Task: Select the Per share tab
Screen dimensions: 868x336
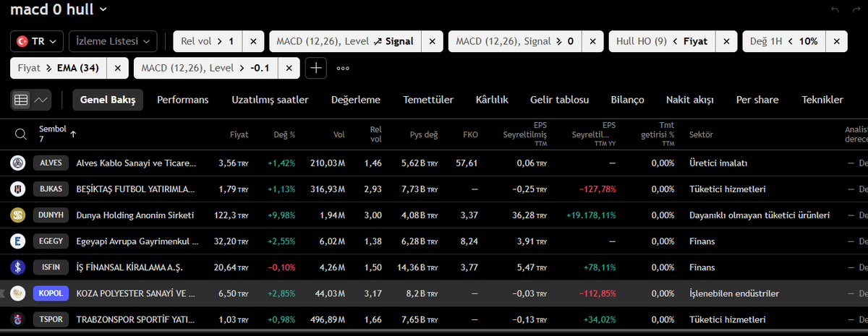Action: click(757, 100)
